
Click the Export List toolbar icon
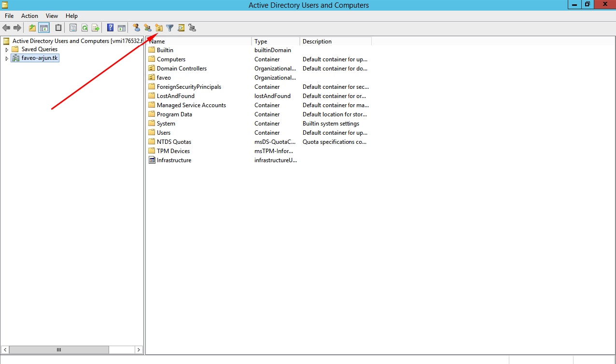(96, 28)
